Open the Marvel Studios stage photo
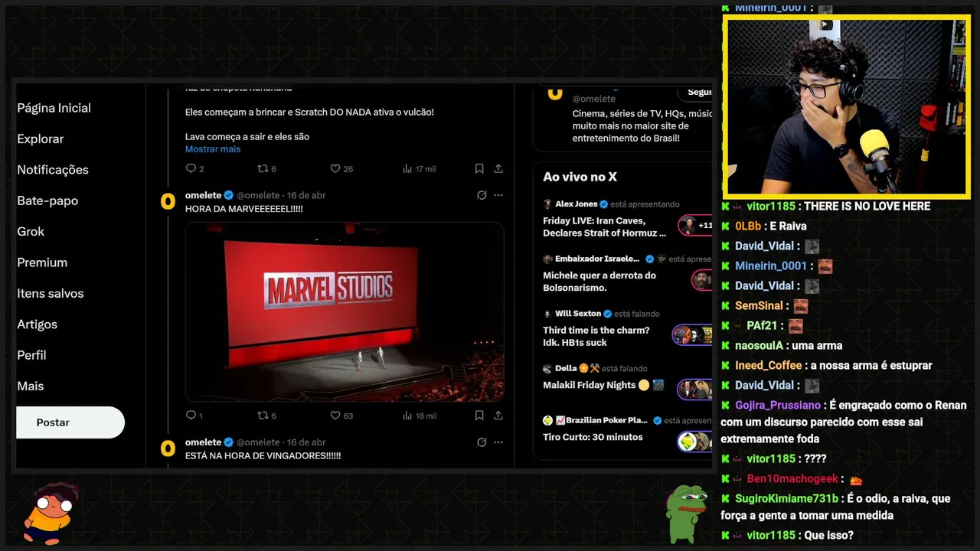The image size is (980, 551). point(345,311)
